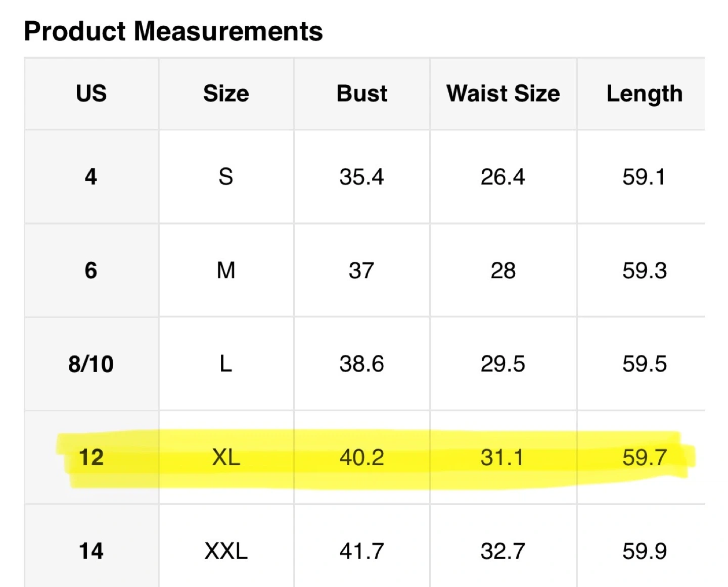728x587 pixels.
Task: Click the US column header
Action: (92, 94)
